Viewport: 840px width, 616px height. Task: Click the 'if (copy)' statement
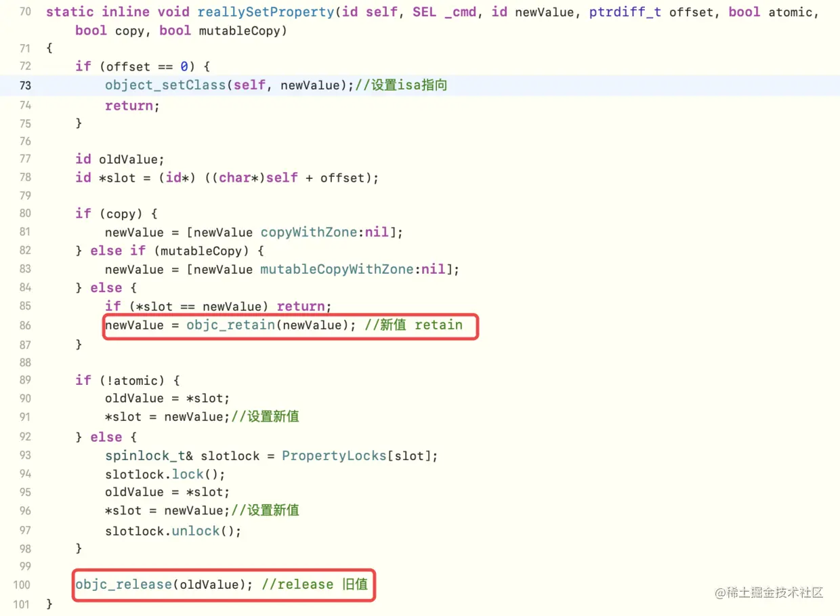point(117,214)
